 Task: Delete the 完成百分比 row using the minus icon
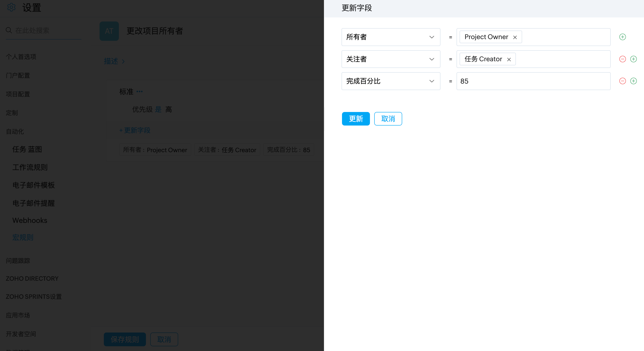622,81
